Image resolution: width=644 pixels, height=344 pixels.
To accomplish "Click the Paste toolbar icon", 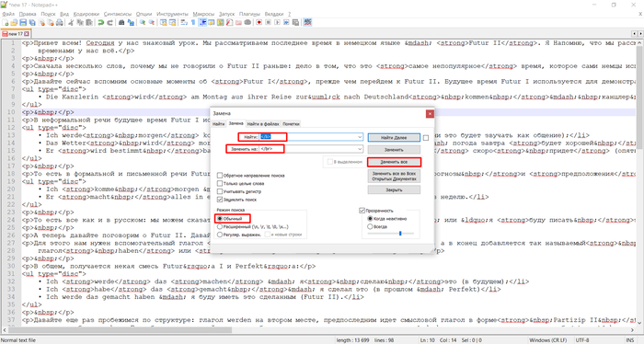I will click(x=88, y=23).
